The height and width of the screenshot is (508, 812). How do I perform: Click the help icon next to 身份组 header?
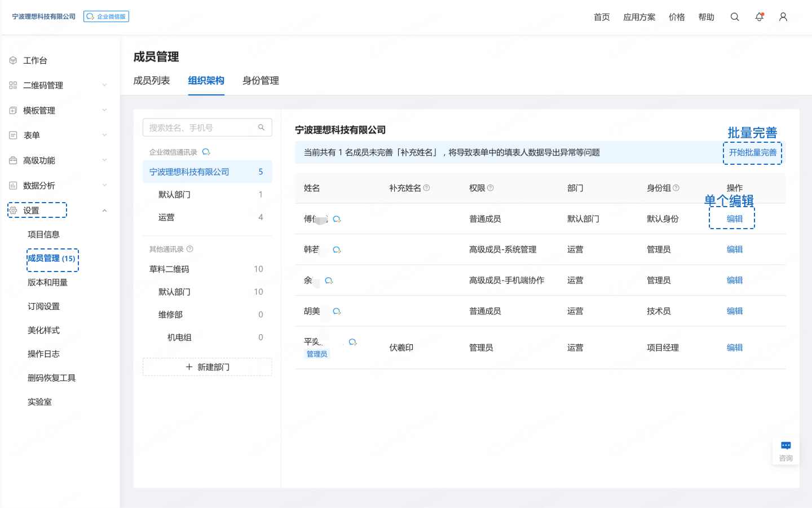coord(676,188)
